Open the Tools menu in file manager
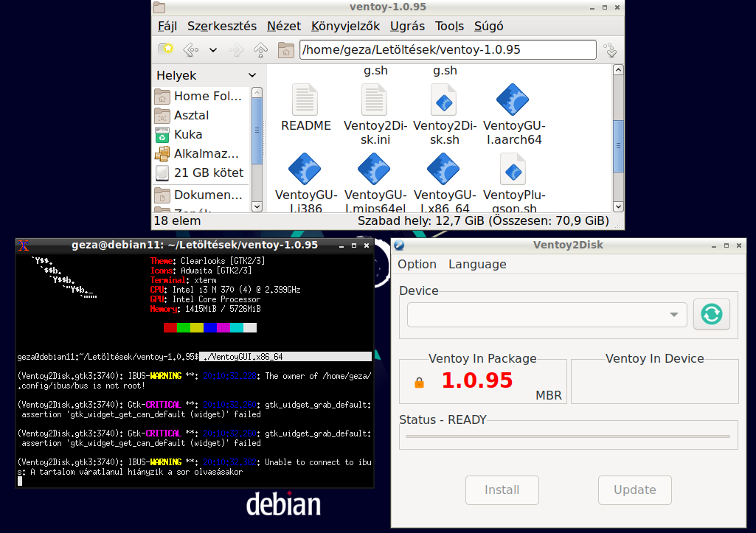Viewport: 756px width, 533px height. click(x=449, y=26)
